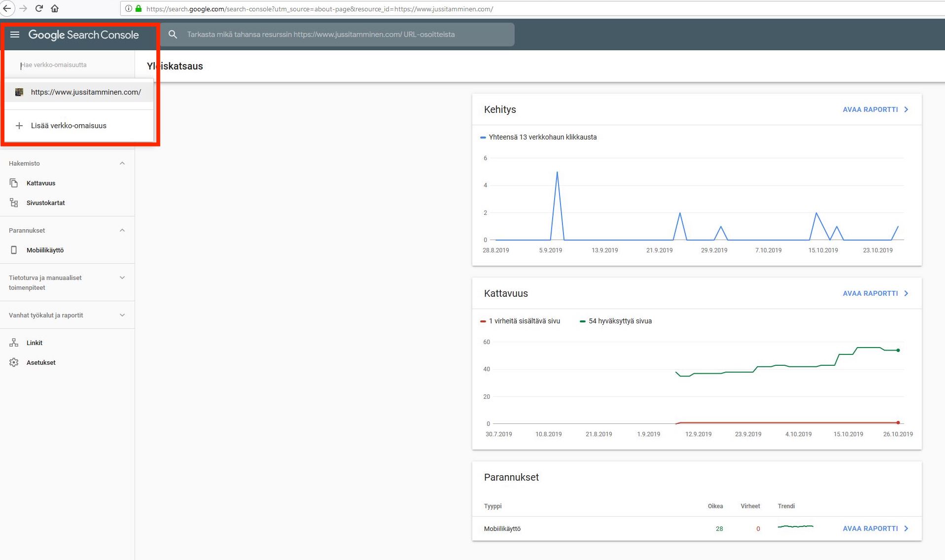945x560 pixels.
Task: Collapse the Hakemisto section
Action: pyautogui.click(x=122, y=163)
